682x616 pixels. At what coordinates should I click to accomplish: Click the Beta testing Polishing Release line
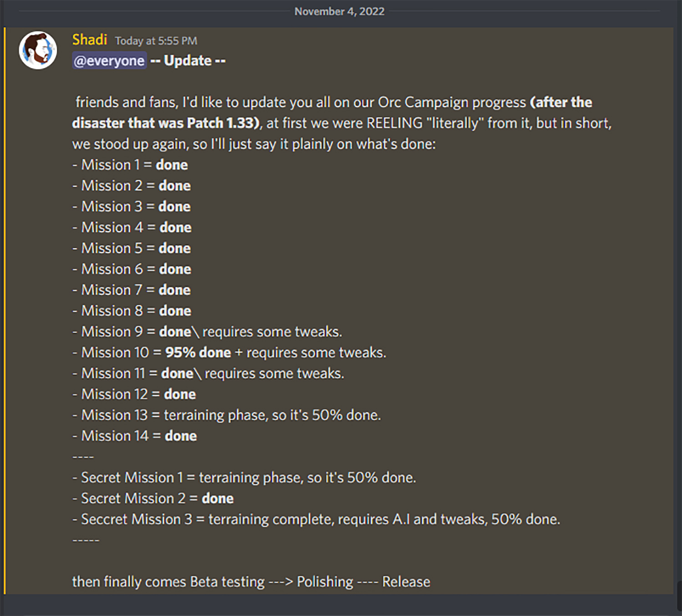pyautogui.click(x=251, y=582)
